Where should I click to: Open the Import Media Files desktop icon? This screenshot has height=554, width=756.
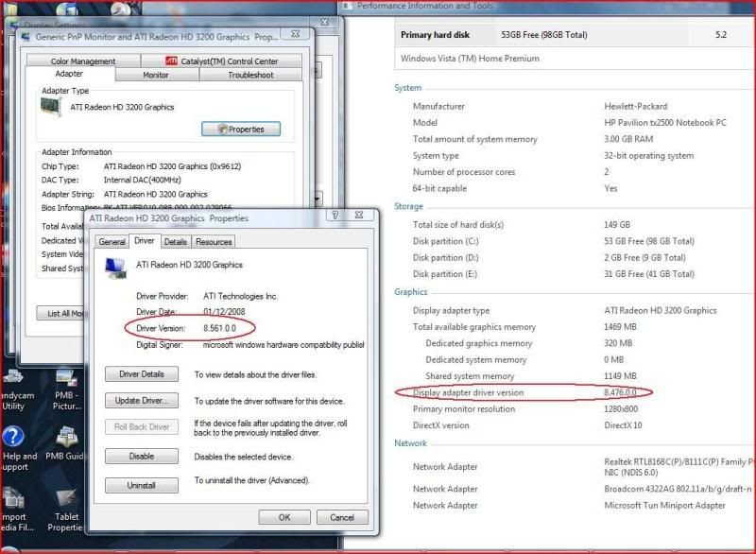click(x=13, y=498)
